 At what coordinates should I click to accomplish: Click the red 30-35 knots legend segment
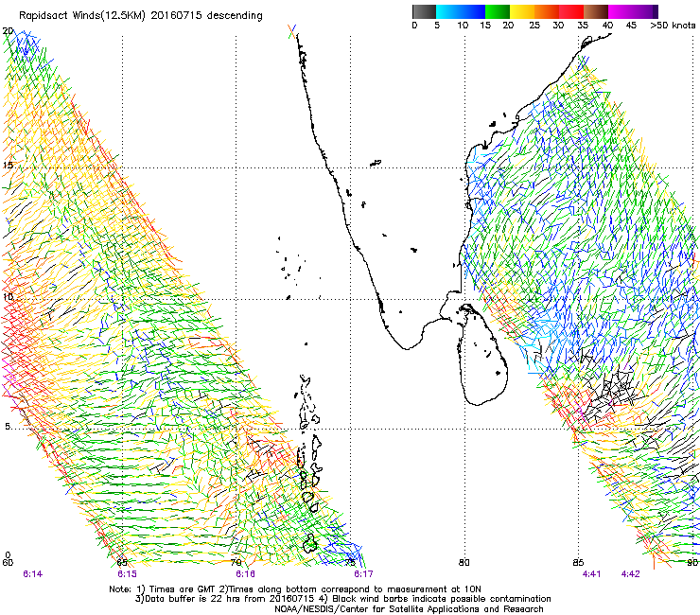click(571, 11)
